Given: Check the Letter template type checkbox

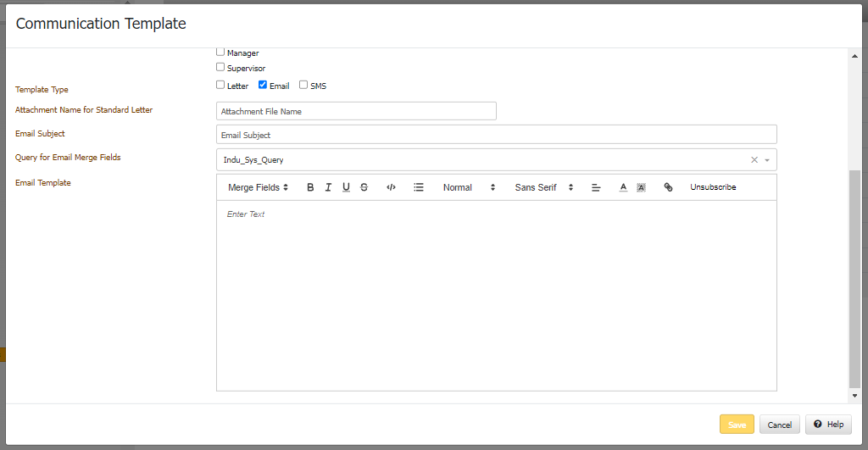Looking at the screenshot, I should tap(220, 85).
